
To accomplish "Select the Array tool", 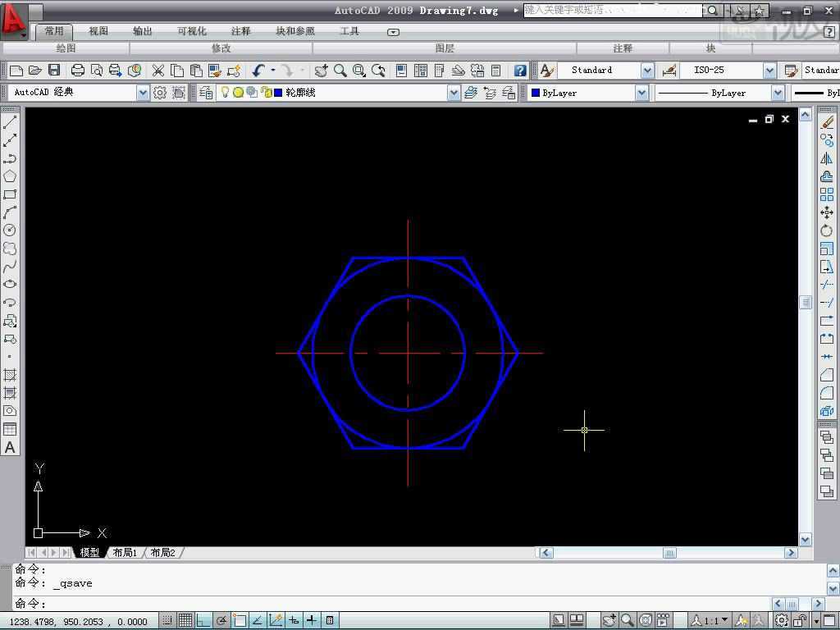I will [827, 194].
